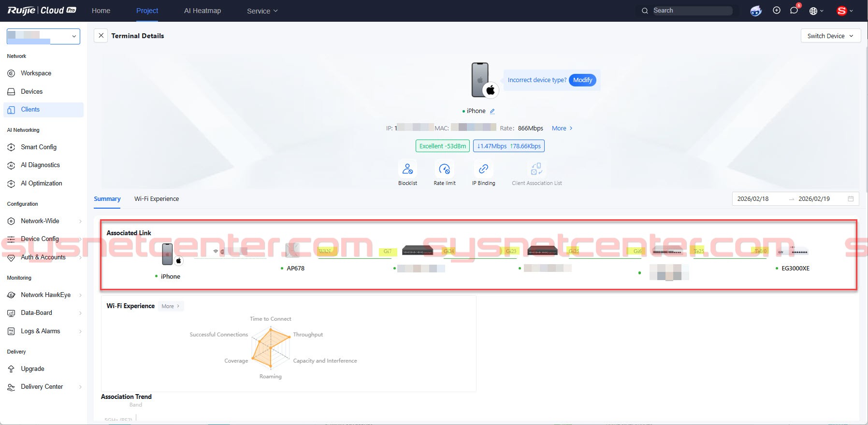Click the IP Binding link icon
This screenshot has width=868, height=425.
pyautogui.click(x=483, y=169)
